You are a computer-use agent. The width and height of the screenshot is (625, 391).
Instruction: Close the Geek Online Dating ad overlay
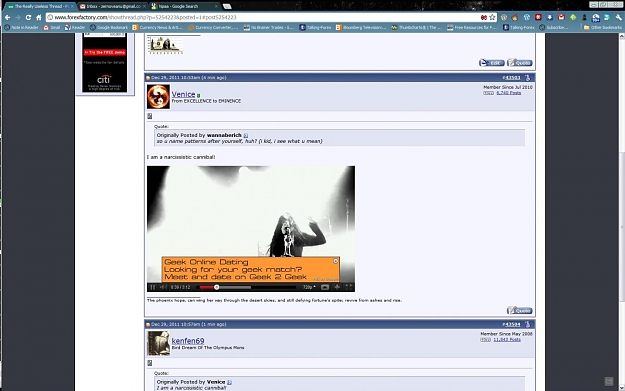coord(336,261)
